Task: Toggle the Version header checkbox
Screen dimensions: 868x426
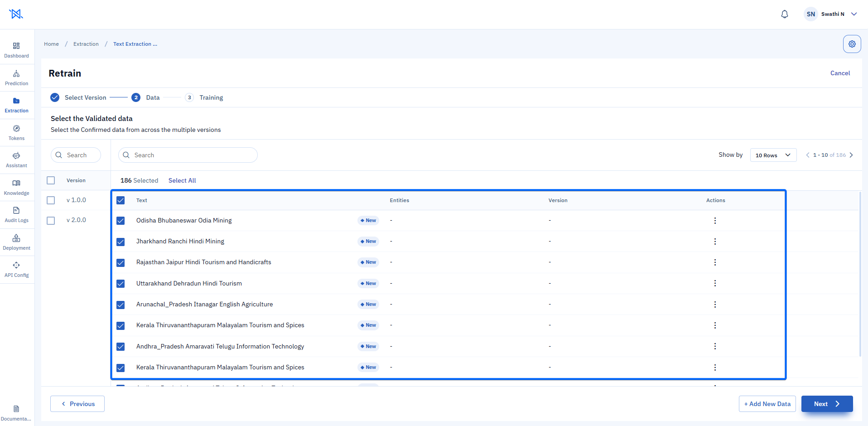Action: point(51,180)
